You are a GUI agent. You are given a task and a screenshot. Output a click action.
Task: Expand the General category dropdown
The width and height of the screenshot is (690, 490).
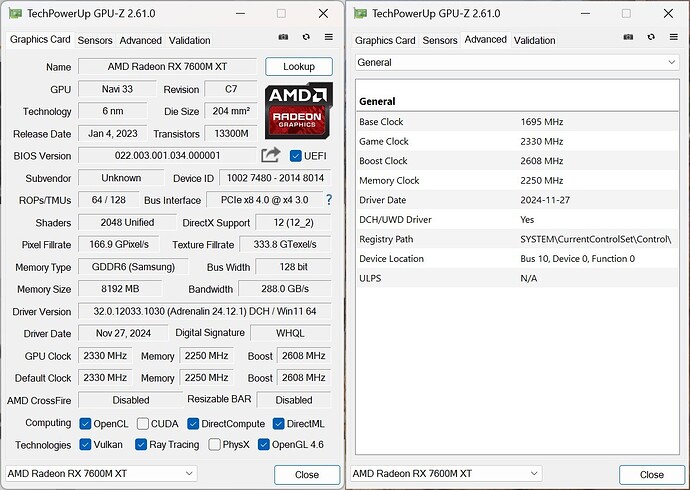tap(517, 62)
